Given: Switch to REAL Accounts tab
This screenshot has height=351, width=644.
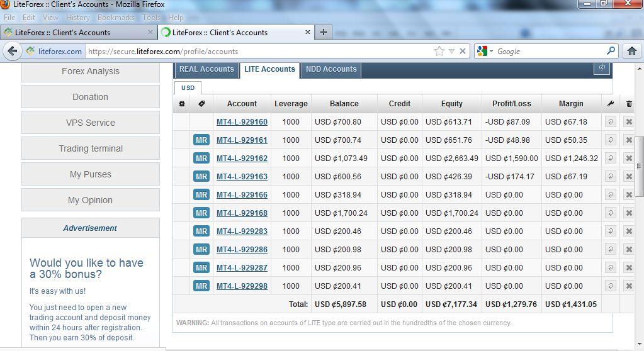Looking at the screenshot, I should [206, 69].
